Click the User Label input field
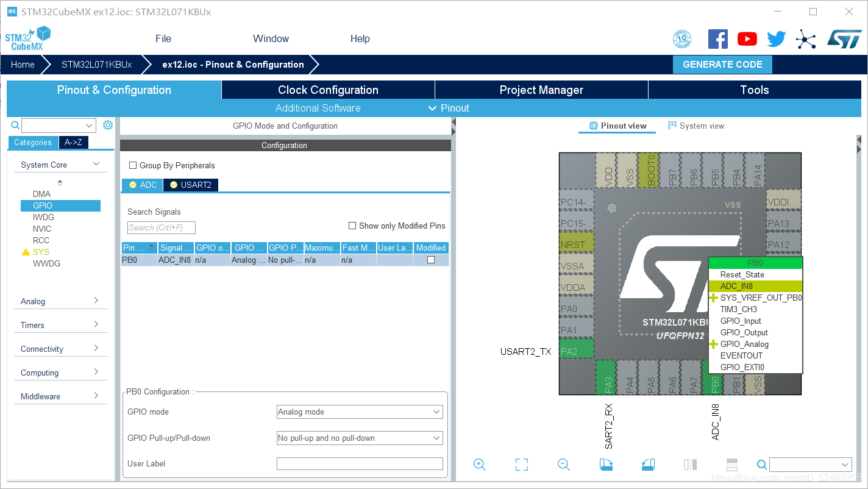This screenshot has height=489, width=868. [x=360, y=464]
